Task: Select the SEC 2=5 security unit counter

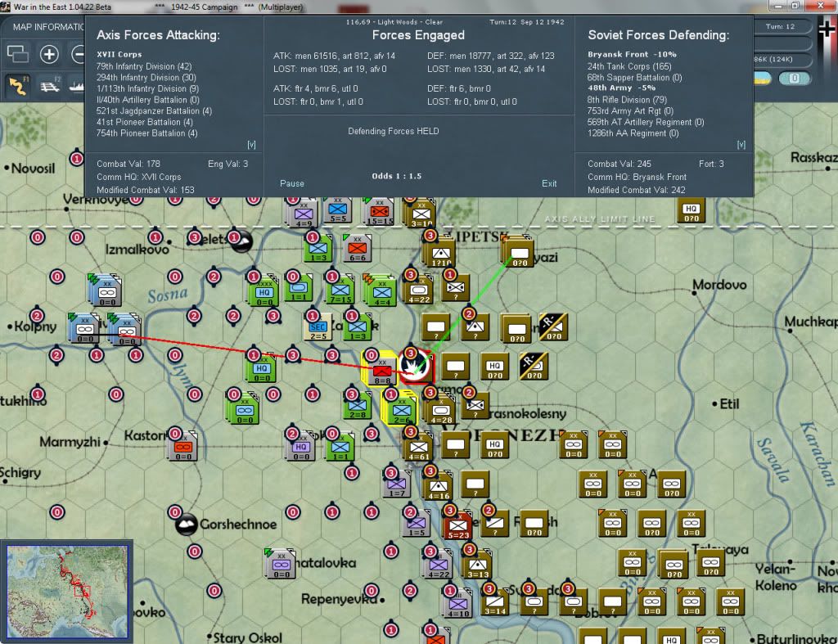Action: [318, 327]
